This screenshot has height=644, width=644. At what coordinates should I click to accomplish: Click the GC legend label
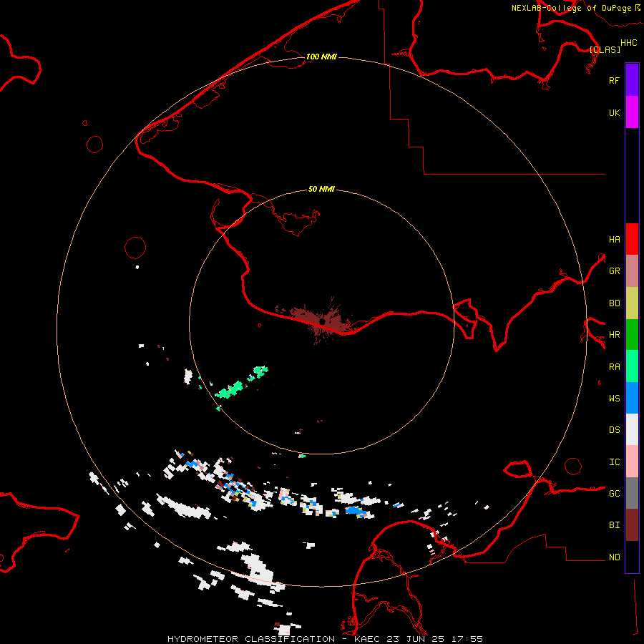coord(614,494)
